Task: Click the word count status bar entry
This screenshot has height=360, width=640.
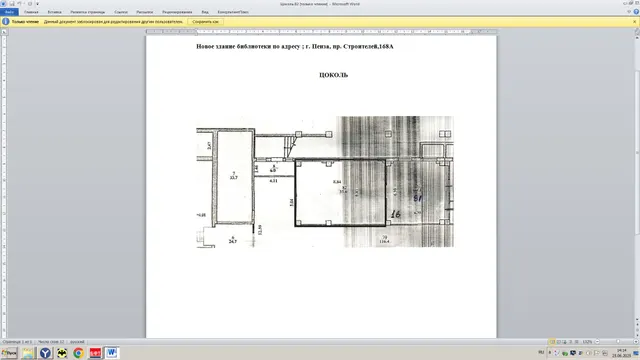Action: pyautogui.click(x=51, y=342)
